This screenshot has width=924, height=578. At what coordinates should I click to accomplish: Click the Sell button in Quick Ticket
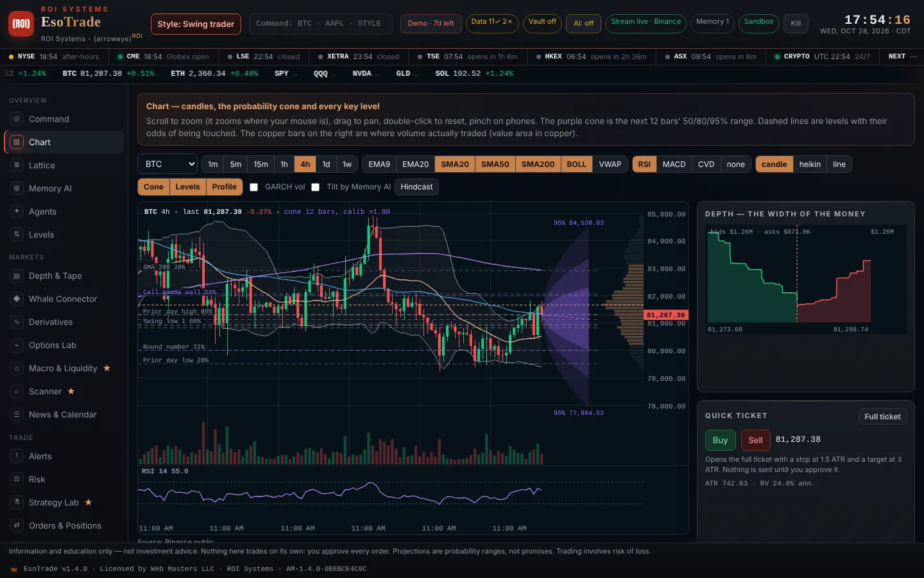[755, 440]
